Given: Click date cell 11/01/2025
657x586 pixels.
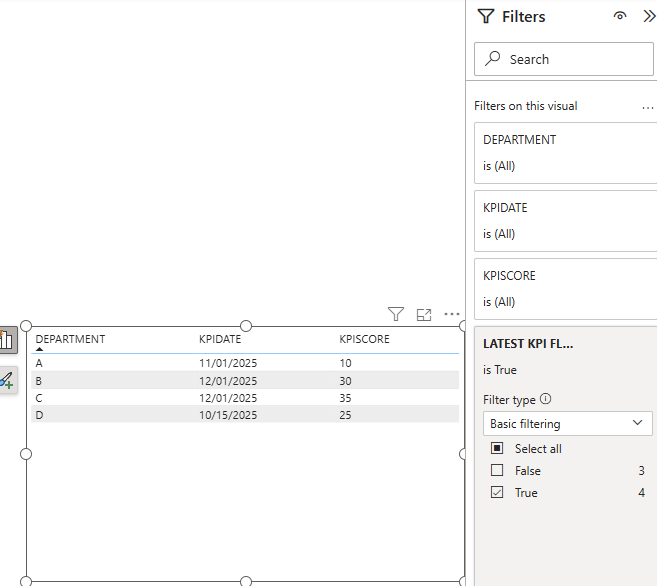Looking at the screenshot, I should pyautogui.click(x=228, y=363).
